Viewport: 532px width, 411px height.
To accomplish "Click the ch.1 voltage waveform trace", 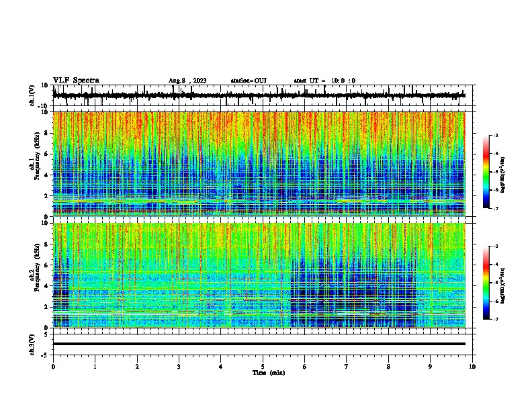I will [259, 95].
